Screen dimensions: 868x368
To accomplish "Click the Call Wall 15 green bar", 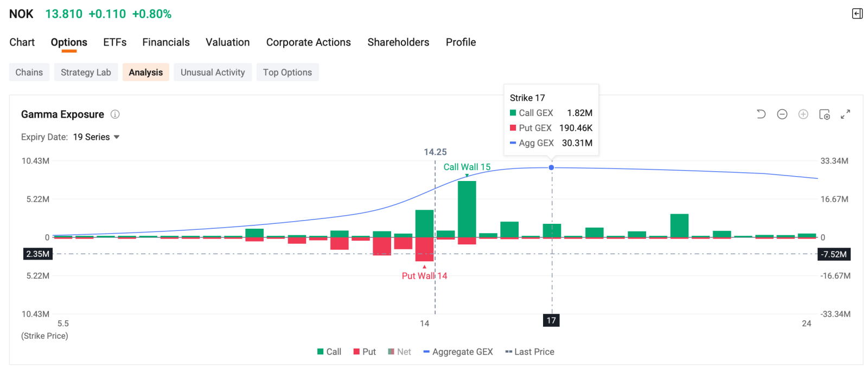I will (x=467, y=209).
